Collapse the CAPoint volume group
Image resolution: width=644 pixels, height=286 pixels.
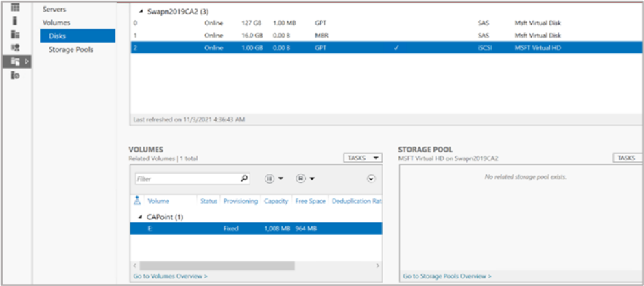[x=141, y=217]
